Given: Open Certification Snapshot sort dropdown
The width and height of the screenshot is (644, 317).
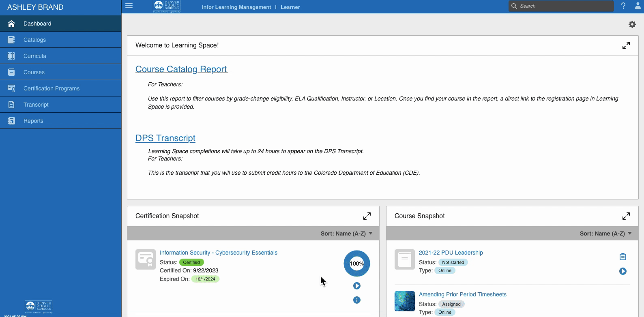Looking at the screenshot, I should [347, 233].
